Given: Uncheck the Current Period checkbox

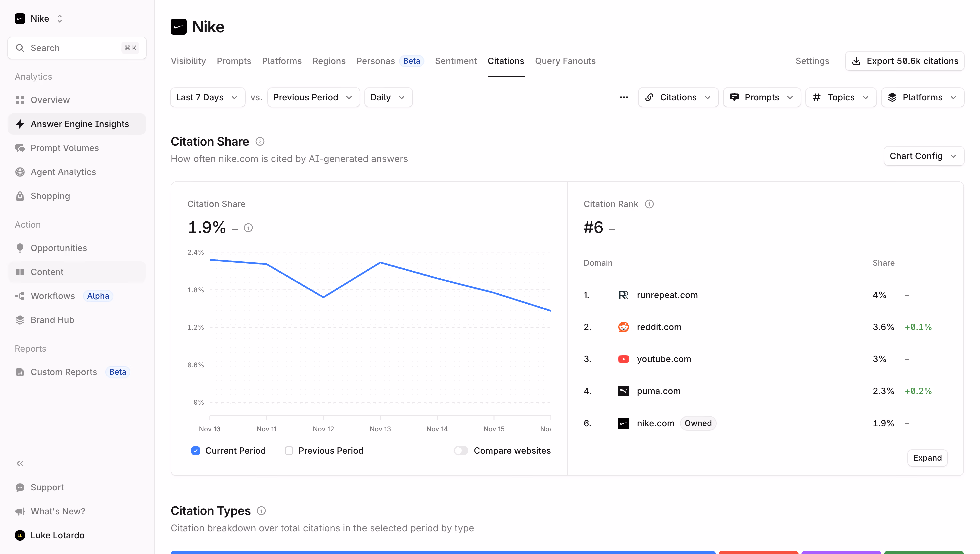Looking at the screenshot, I should coord(196,451).
